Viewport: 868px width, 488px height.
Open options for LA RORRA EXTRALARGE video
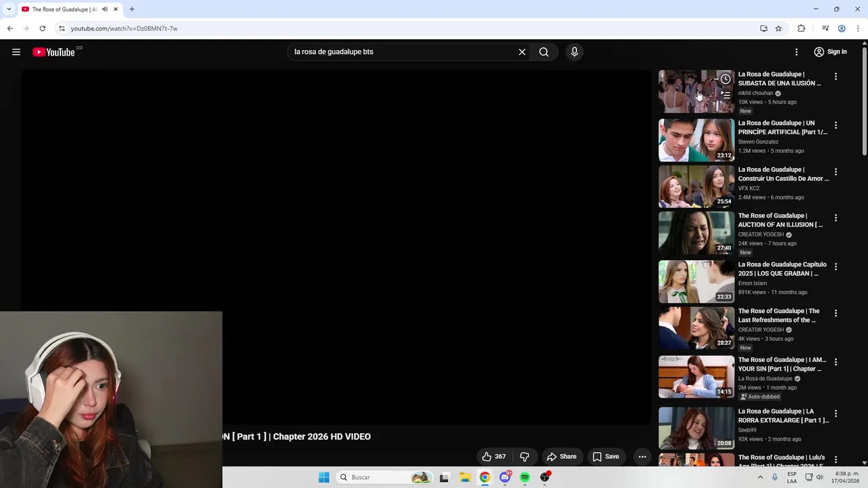(x=835, y=413)
